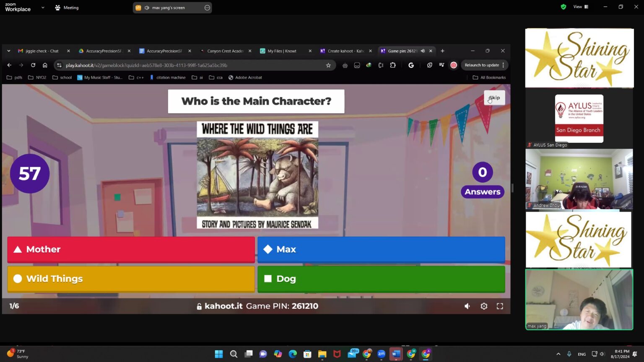Go back in the browser

9,65
